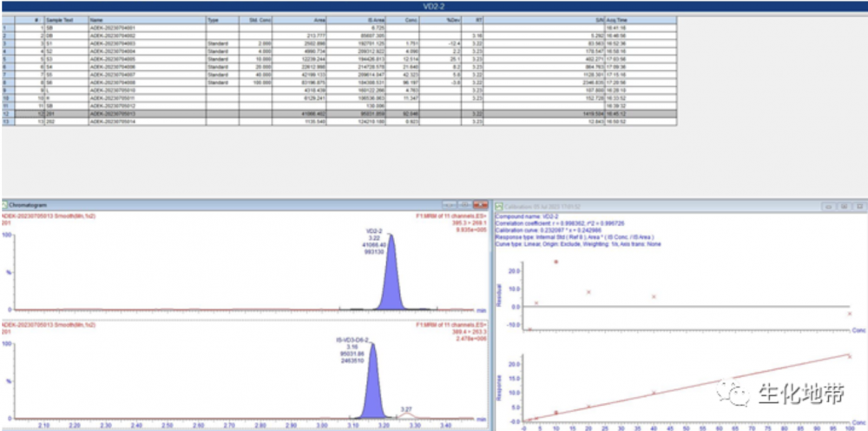The width and height of the screenshot is (868, 431).
Task: Close the Chromatogram window
Action: tap(481, 205)
